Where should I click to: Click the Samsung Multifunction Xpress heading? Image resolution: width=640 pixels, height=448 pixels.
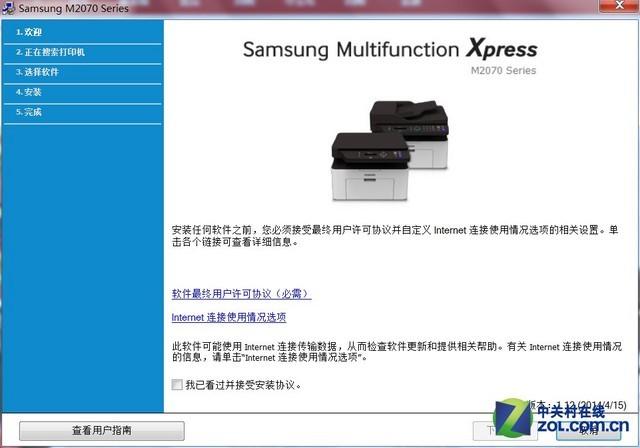390,49
